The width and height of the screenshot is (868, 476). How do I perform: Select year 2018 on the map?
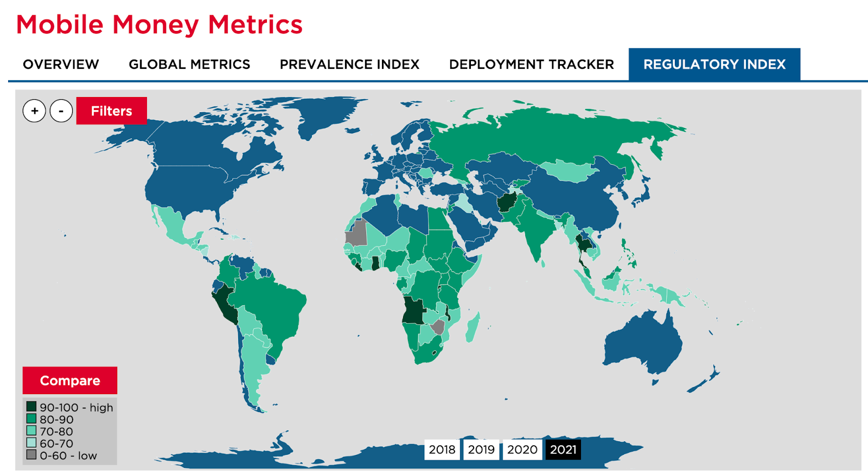442,449
